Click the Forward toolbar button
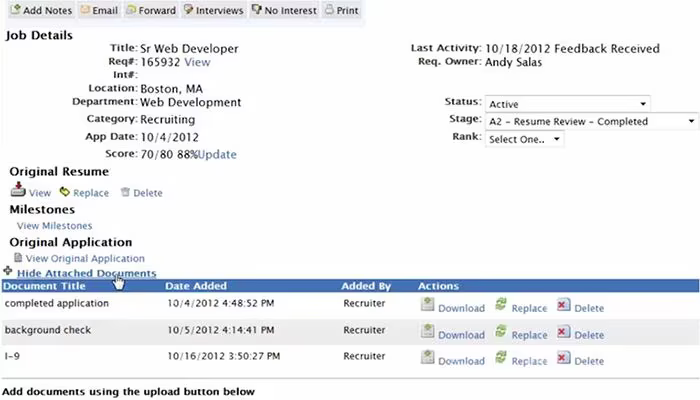Image resolution: width=700 pixels, height=400 pixels. [x=151, y=10]
